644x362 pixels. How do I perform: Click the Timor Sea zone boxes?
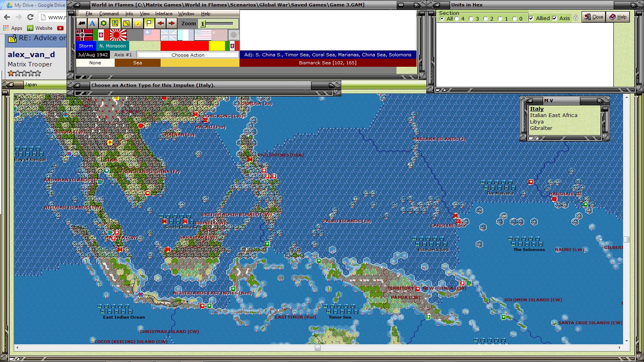click(341, 309)
